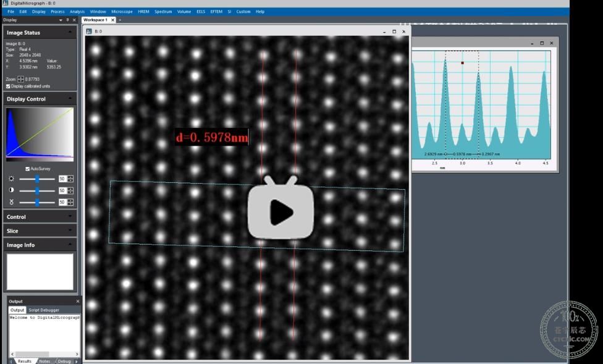Collapse the Image Info section
This screenshot has height=364, width=603.
point(70,245)
